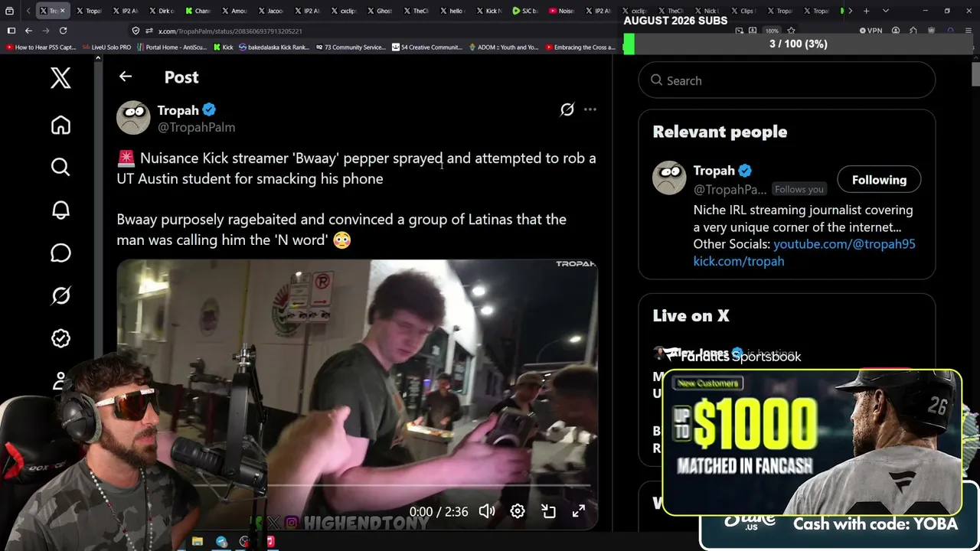The width and height of the screenshot is (980, 551).
Task: Open video settings gear
Action: (x=518, y=511)
